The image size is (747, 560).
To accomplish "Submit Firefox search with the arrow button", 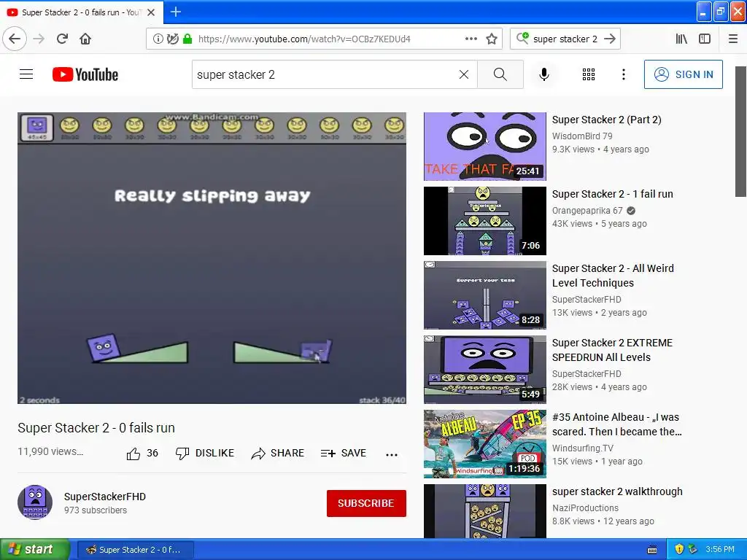I will click(x=610, y=39).
